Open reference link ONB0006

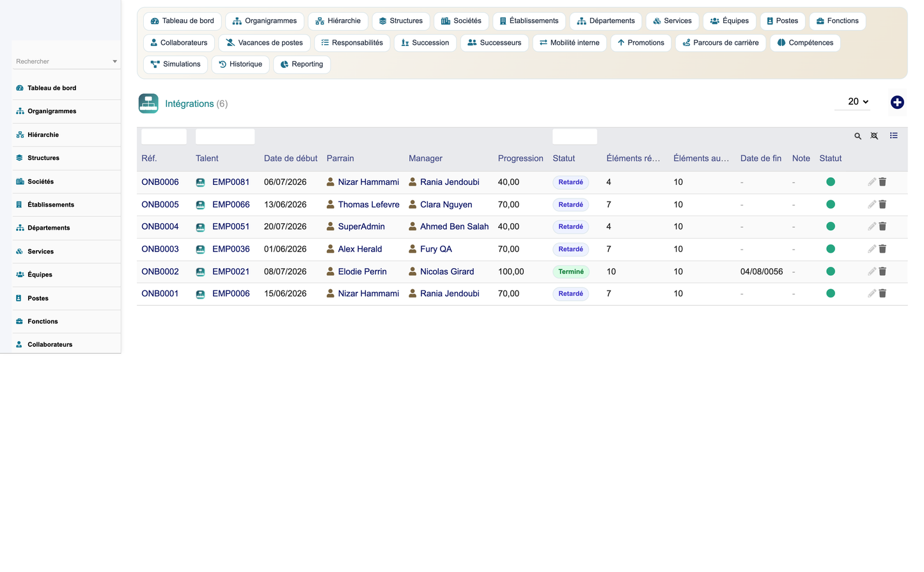160,182
